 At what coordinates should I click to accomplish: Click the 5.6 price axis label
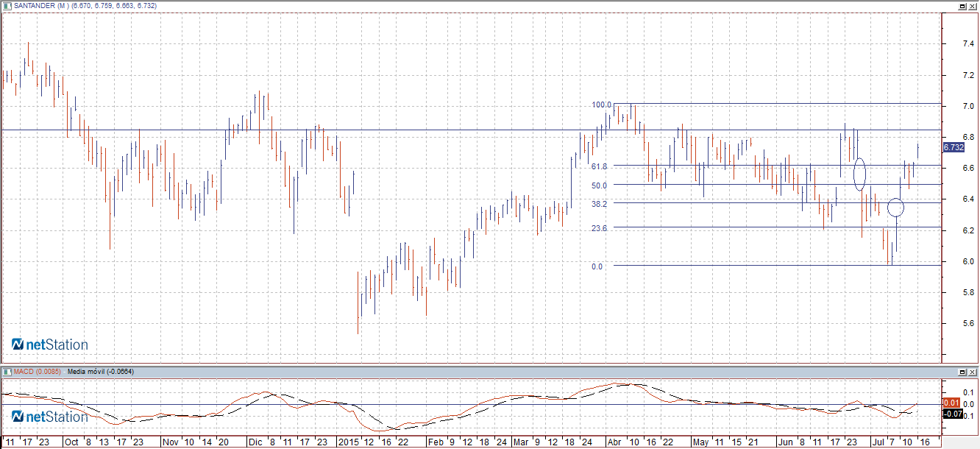point(969,323)
